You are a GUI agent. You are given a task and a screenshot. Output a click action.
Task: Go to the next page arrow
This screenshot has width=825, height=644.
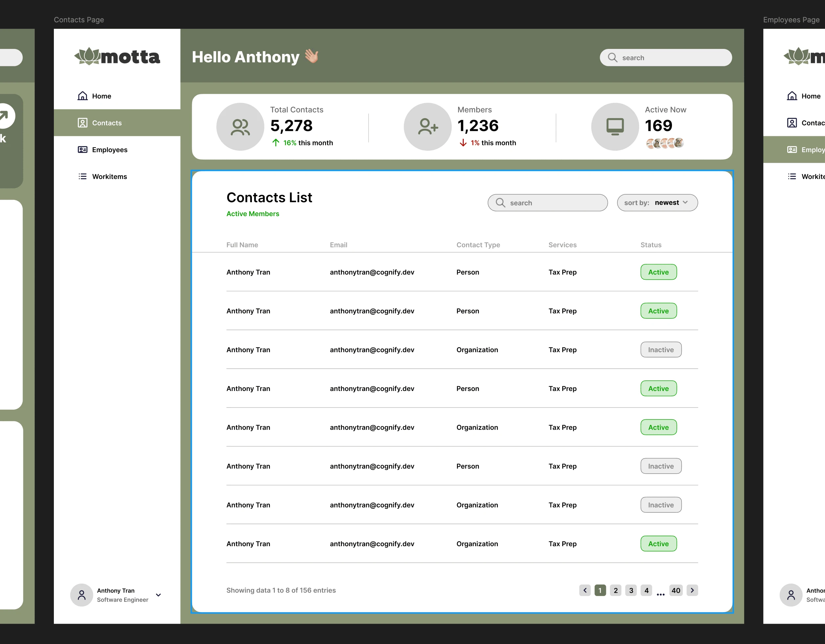tap(692, 590)
